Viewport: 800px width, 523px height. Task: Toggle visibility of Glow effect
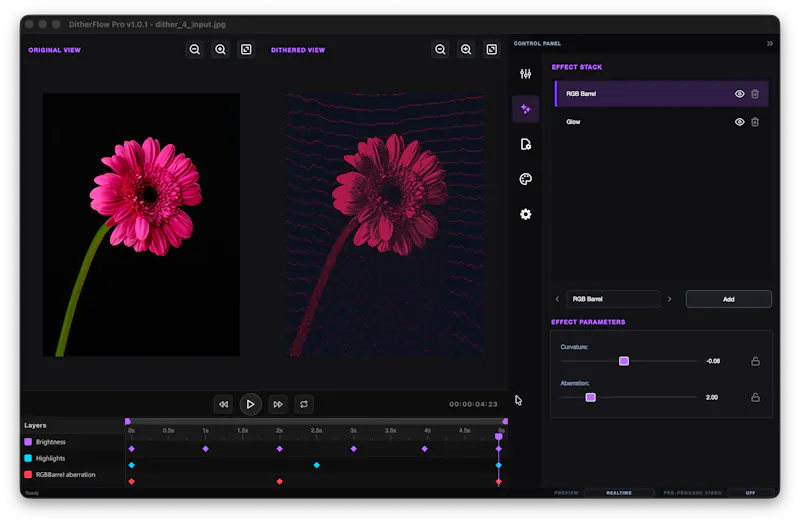click(739, 122)
